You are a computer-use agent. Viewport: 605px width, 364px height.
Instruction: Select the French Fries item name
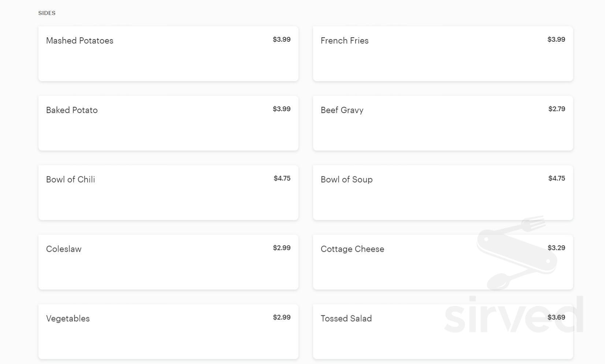pos(344,41)
